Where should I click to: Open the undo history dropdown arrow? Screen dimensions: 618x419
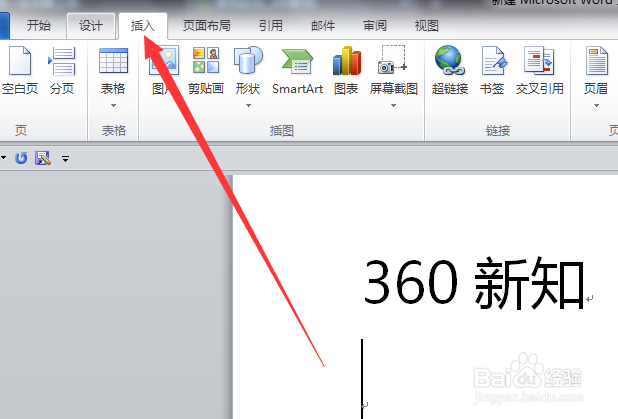pyautogui.click(x=3, y=158)
